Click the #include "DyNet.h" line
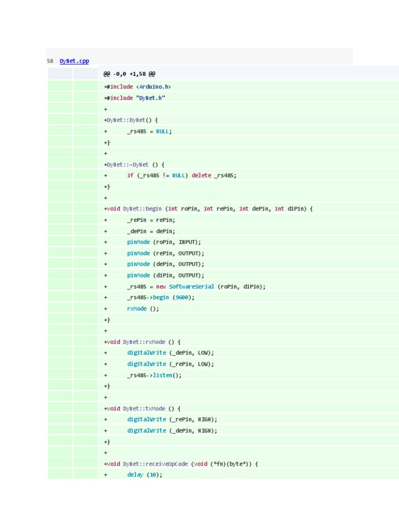The image size is (399, 532). [135, 98]
